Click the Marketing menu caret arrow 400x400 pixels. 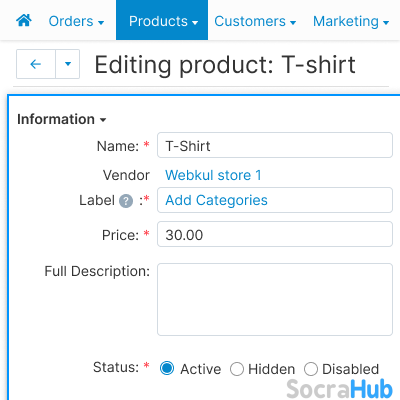coord(386,23)
